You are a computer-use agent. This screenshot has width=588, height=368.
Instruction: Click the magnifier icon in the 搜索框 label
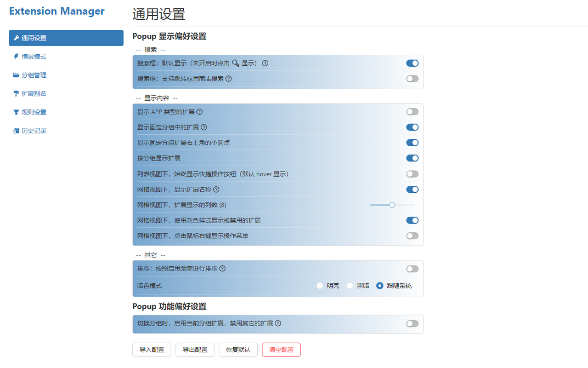tap(236, 63)
